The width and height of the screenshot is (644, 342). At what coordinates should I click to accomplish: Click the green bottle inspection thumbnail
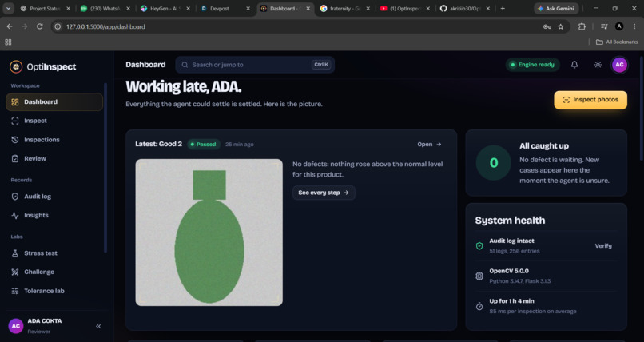209,233
